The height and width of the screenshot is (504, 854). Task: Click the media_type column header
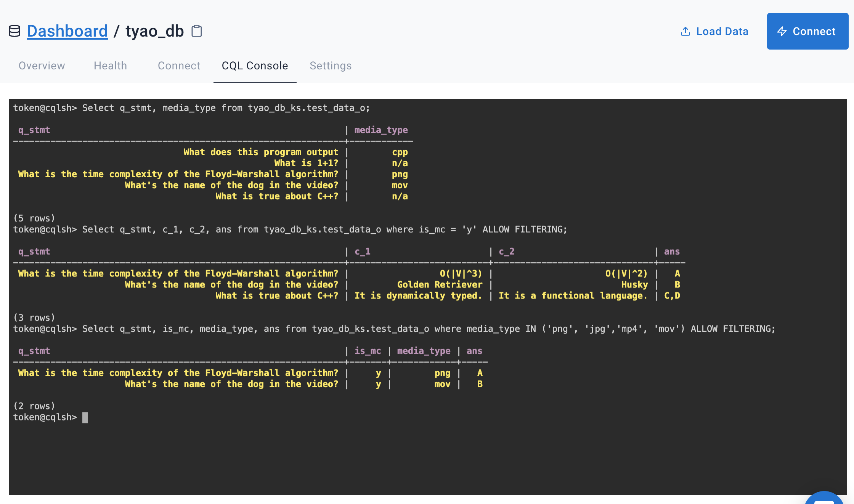[x=381, y=130]
